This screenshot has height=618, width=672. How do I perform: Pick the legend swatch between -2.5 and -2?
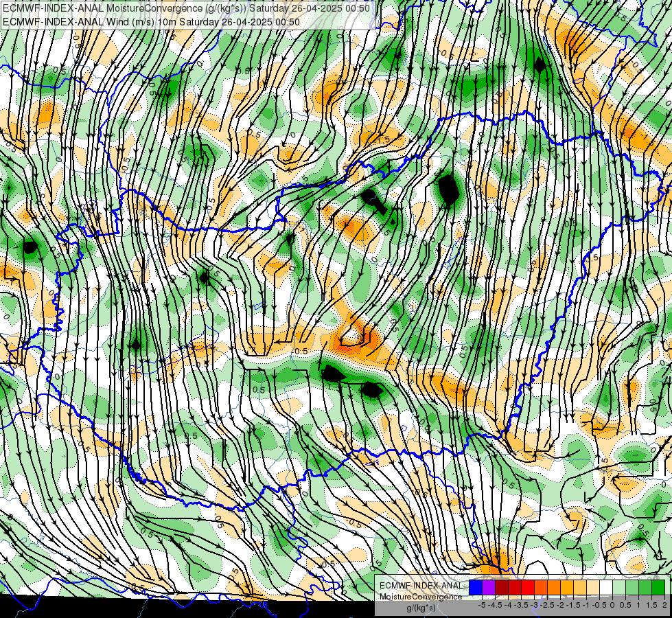coord(554,587)
